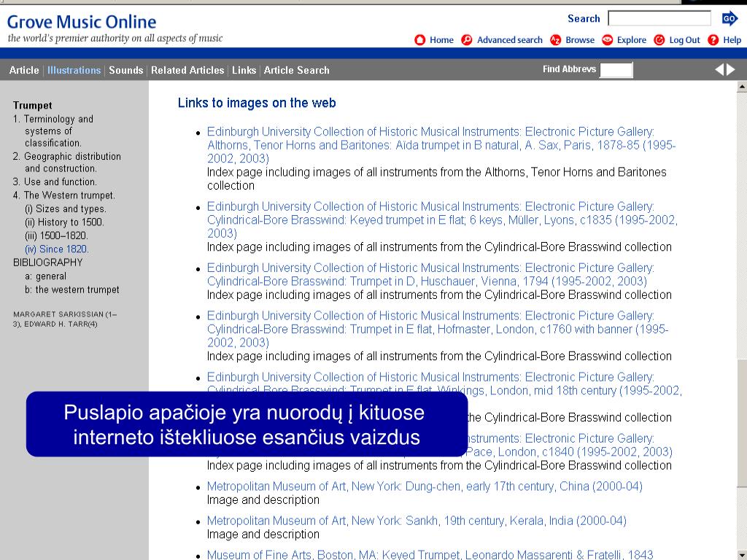Switch to the Article tab
This screenshot has height=560, width=747.
click(x=24, y=70)
